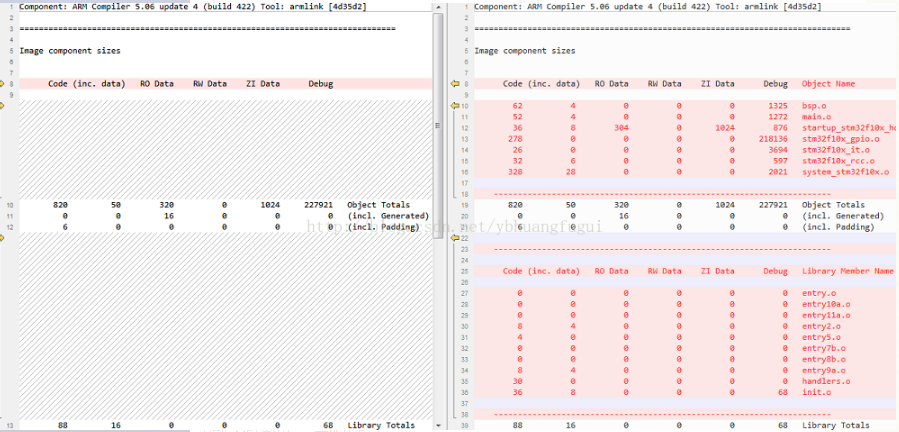Select the entry2.o library row

(685, 326)
